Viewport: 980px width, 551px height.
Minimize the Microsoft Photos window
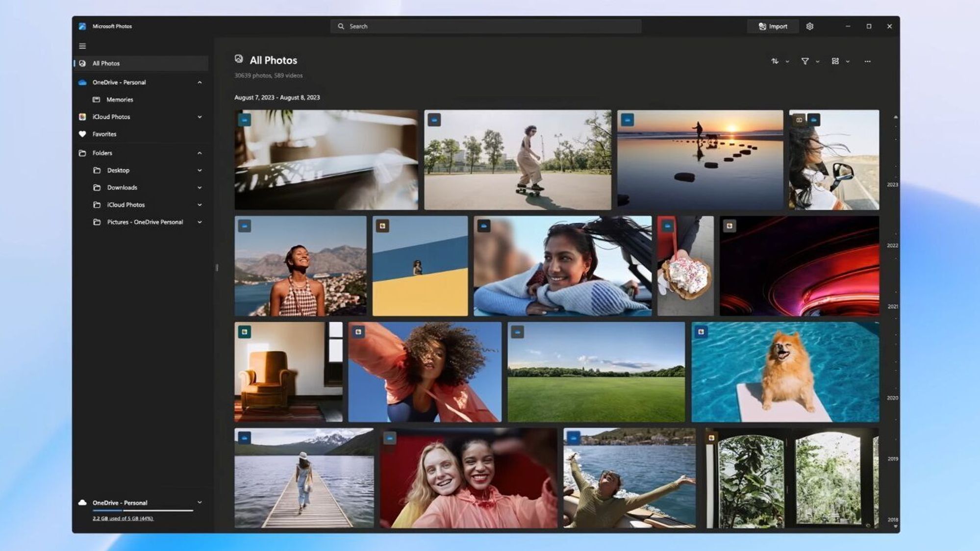point(848,26)
